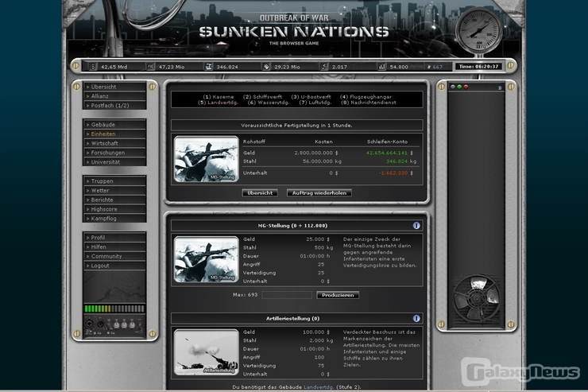Click 'Voraussichtliche Fertigstellung in 1 Stunde.' text
Screen dimensions: 588x392
(296, 126)
